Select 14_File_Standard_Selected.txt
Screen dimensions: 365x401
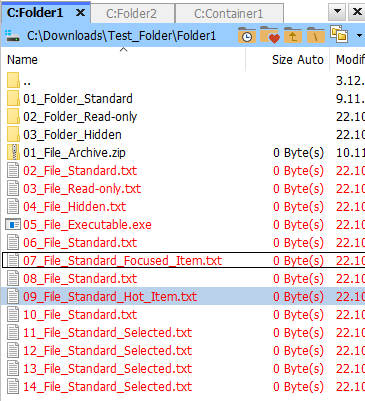pyautogui.click(x=107, y=387)
